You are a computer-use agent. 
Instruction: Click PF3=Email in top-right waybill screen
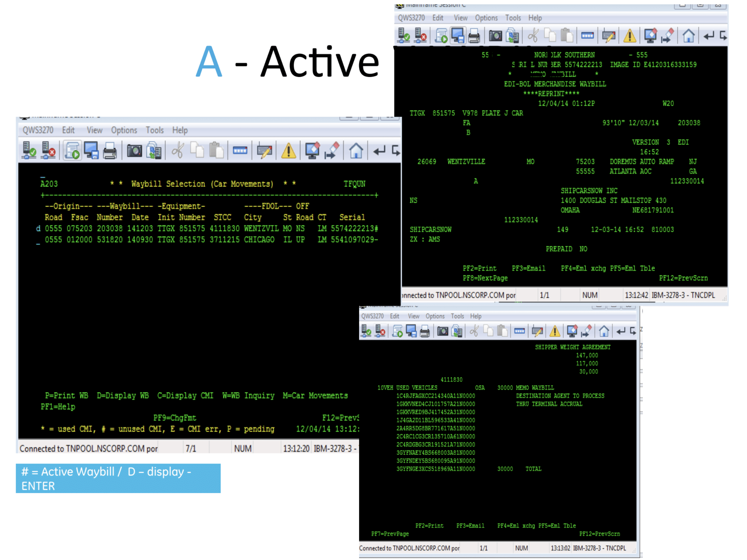pyautogui.click(x=528, y=268)
